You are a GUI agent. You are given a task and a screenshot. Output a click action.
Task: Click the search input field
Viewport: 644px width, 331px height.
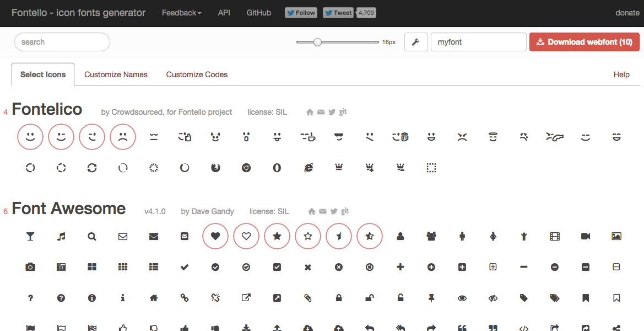62,41
